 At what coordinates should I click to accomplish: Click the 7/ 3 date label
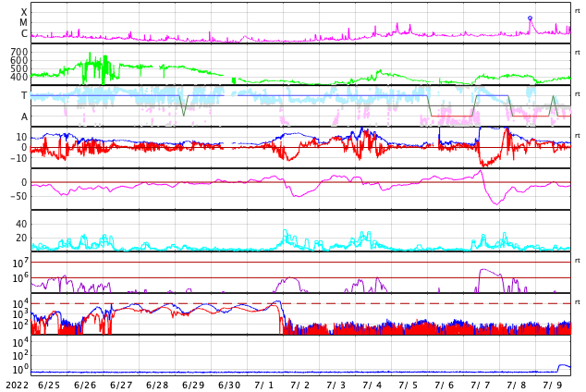click(336, 385)
